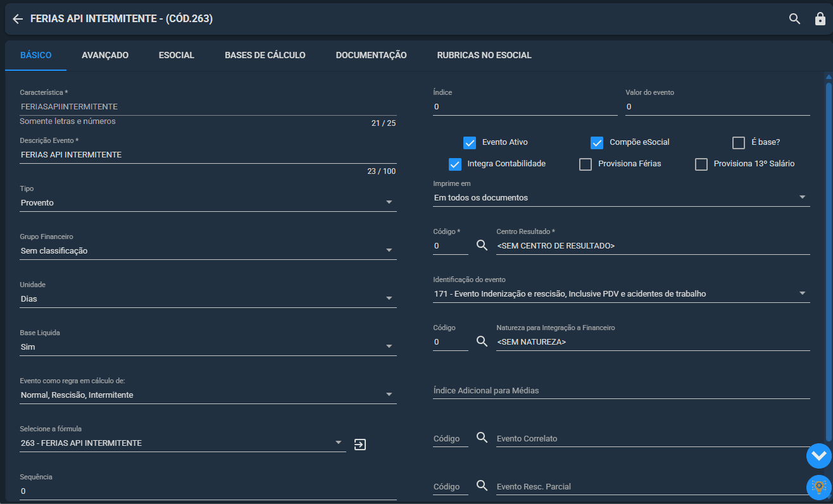Viewport: 833px width, 504px height.
Task: Open the selected formula via arrow icon
Action: click(360, 445)
